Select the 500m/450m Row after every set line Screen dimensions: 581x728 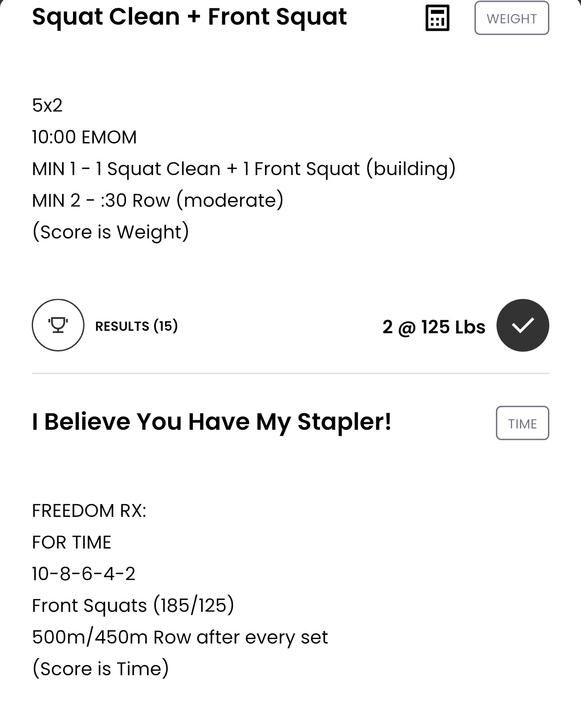180,637
